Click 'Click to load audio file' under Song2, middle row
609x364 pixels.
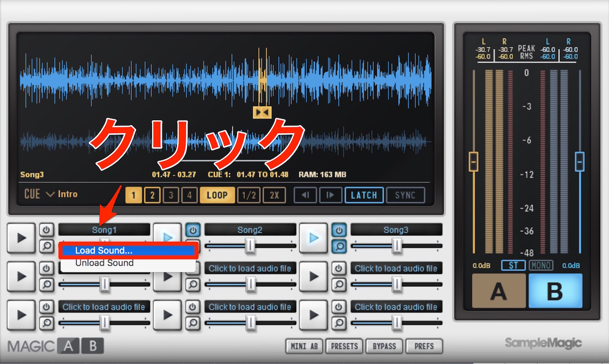[250, 268]
